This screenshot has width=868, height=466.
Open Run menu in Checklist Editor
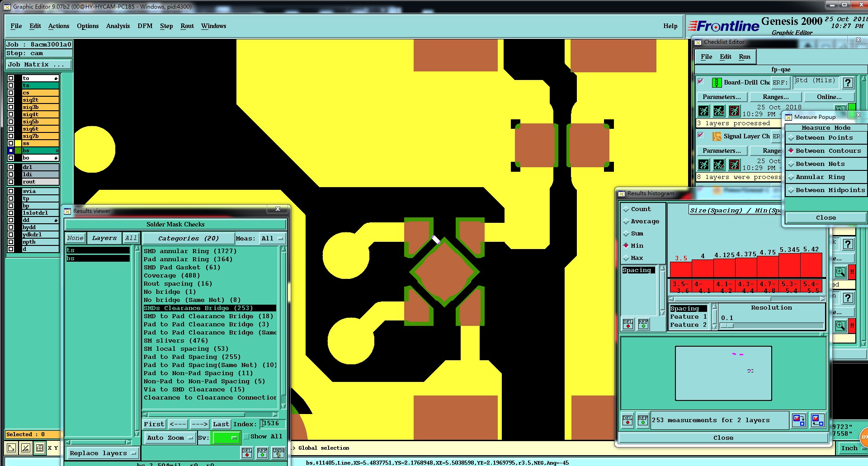click(x=744, y=57)
